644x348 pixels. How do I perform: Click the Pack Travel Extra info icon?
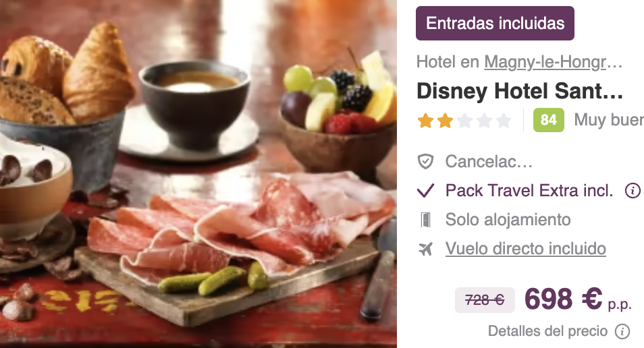[x=633, y=190]
